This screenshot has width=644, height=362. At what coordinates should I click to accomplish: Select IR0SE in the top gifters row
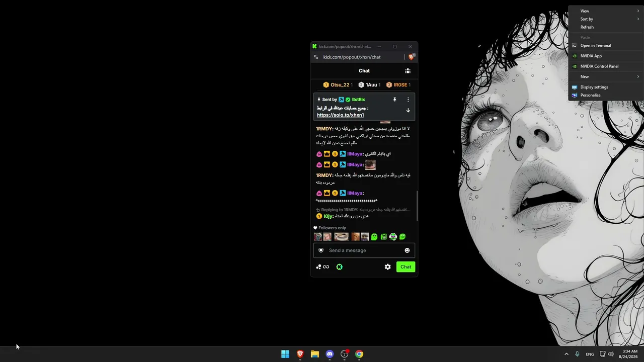tap(398, 85)
